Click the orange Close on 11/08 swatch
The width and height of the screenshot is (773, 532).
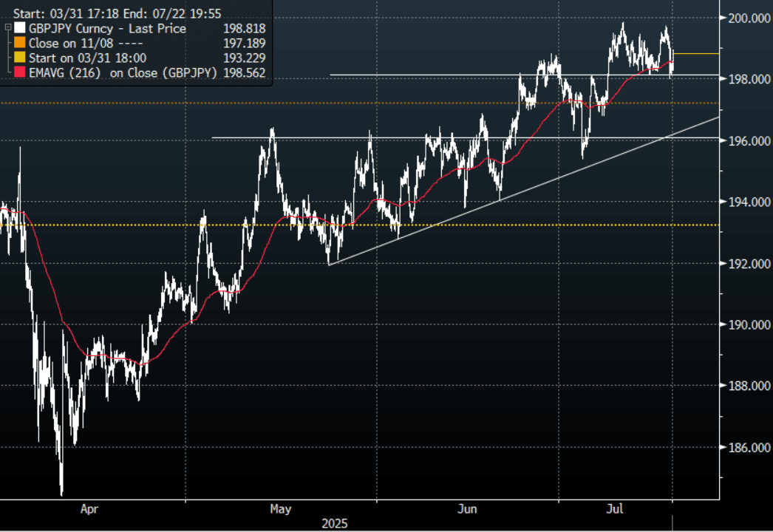coord(19,43)
